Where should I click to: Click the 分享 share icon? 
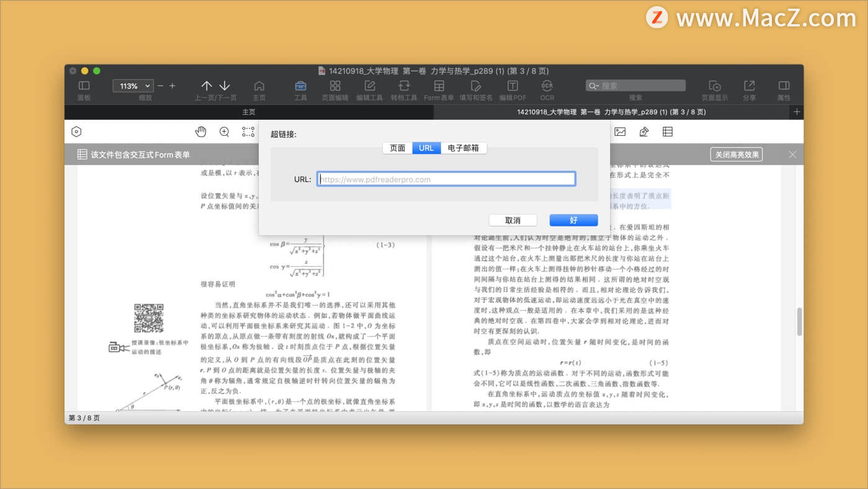750,86
